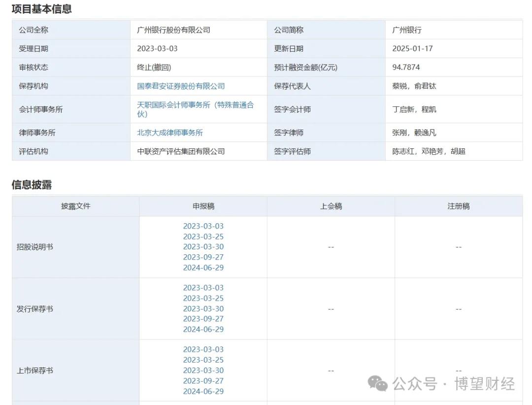This screenshot has width=532, height=405.
Task: Click the 公司简称 field label
Action: tap(289, 30)
